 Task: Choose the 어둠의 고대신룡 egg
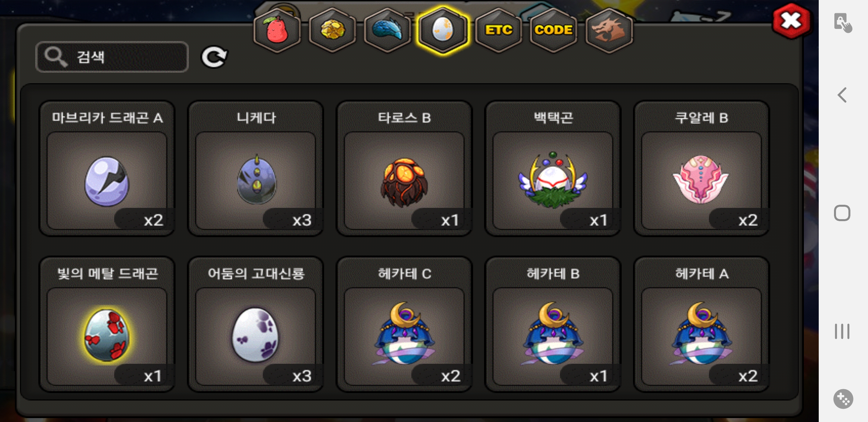click(x=256, y=324)
